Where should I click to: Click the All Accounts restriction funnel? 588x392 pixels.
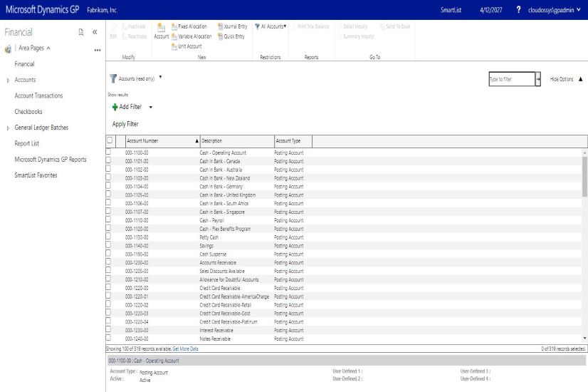[257, 26]
